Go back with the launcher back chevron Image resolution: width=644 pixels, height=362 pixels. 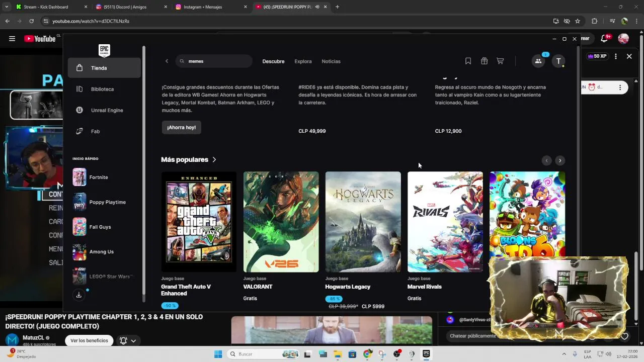click(x=167, y=61)
